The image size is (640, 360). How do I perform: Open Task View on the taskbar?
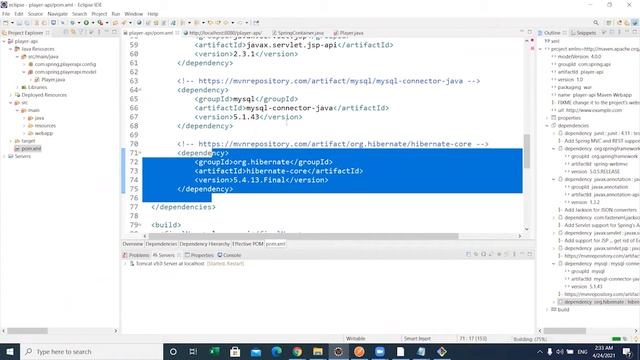coord(193,351)
